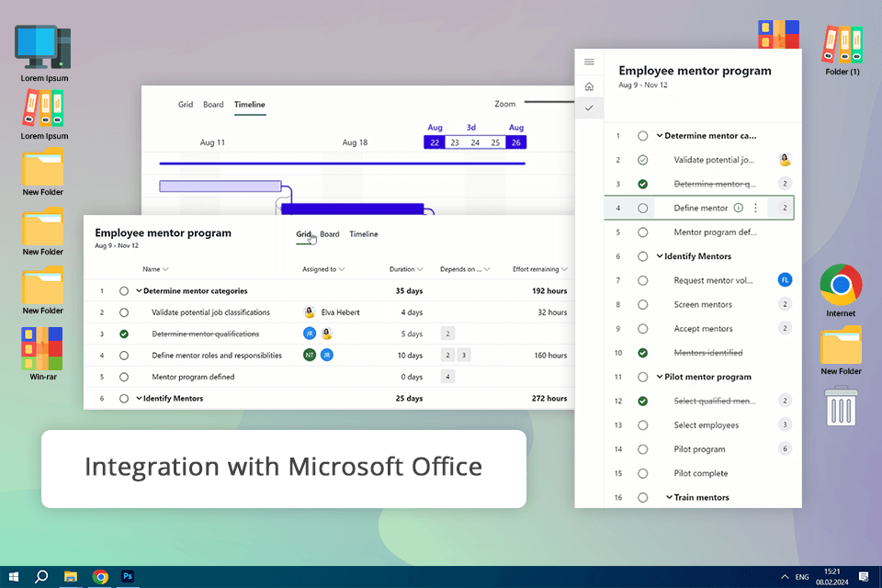Click the dark blue task bar in timeline
The height and width of the screenshot is (588, 882).
click(352, 209)
